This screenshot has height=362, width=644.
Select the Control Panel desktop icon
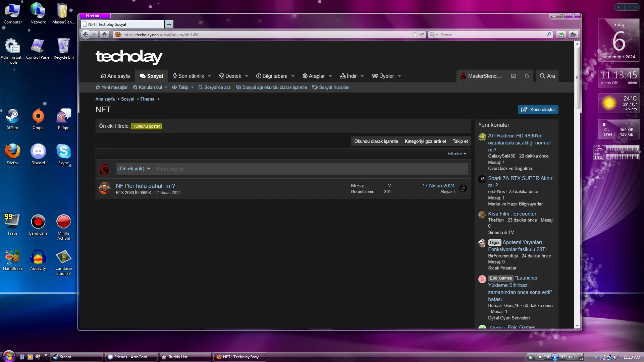[38, 49]
